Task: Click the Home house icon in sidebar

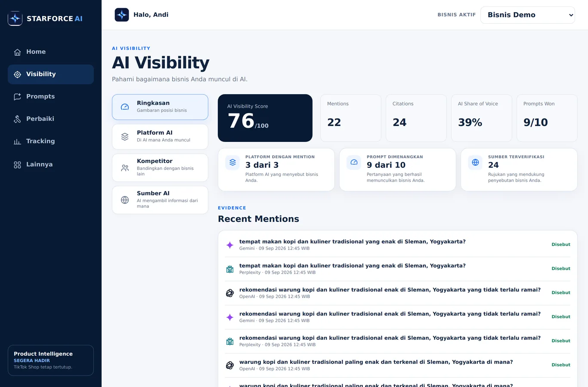Action: (x=17, y=52)
